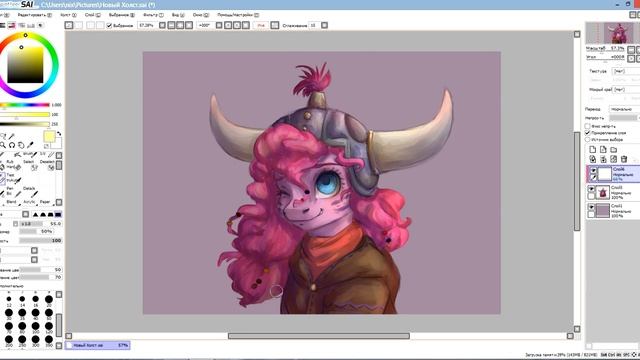Select the zoom magnifier tool

click(3, 145)
